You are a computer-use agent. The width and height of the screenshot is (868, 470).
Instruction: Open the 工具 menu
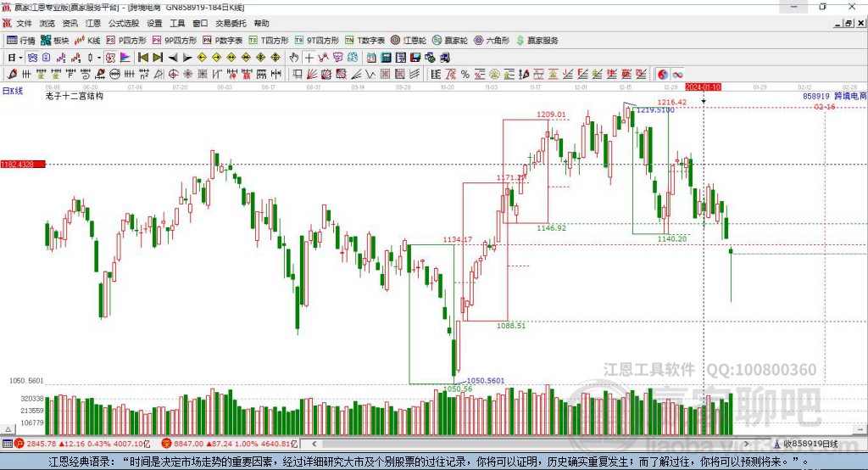click(x=177, y=23)
